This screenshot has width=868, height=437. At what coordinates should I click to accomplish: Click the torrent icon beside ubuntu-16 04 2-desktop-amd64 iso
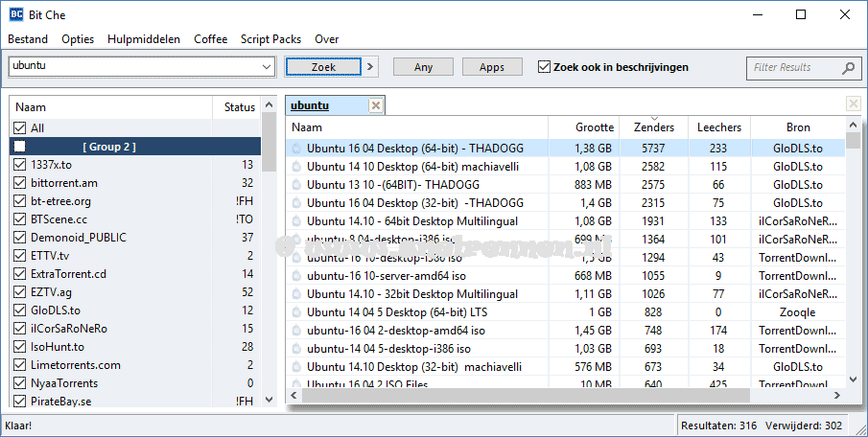296,331
